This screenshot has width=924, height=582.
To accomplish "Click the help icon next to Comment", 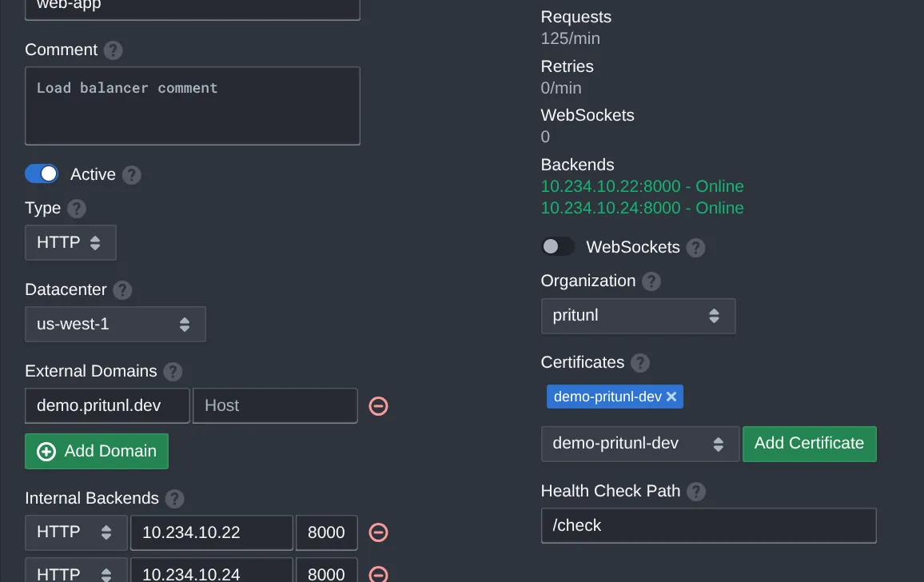I will tap(113, 50).
